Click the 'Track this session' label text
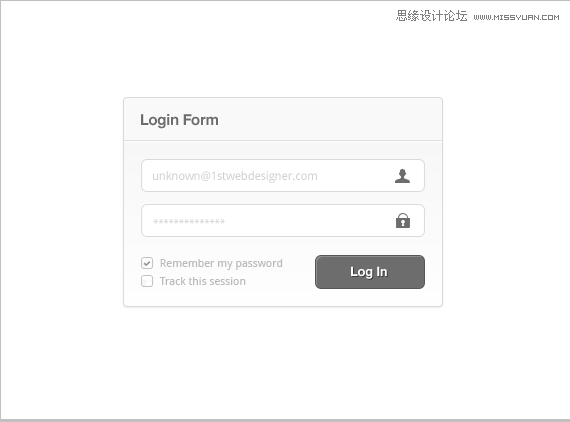The width and height of the screenshot is (570, 422). tap(203, 281)
